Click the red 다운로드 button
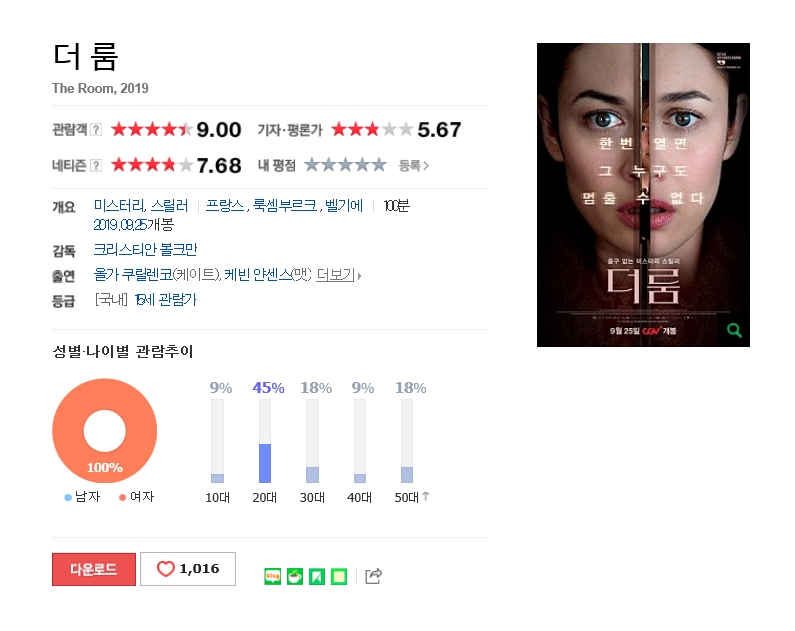 94,569
